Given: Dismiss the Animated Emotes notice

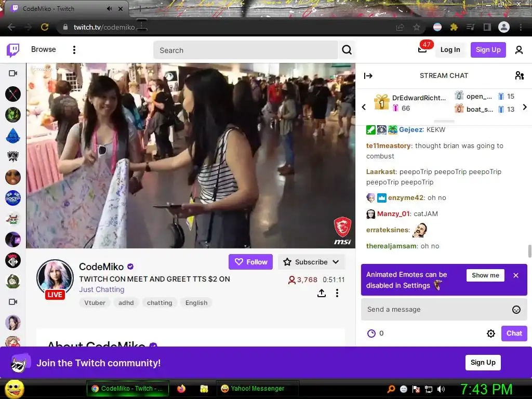Looking at the screenshot, I should (516, 275).
